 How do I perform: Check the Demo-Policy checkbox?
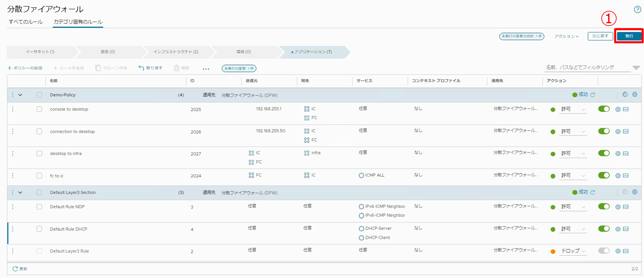[39, 95]
